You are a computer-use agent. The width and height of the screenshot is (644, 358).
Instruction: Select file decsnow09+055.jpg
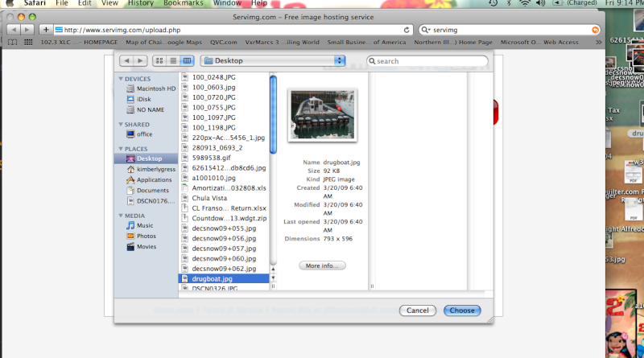coord(225,228)
